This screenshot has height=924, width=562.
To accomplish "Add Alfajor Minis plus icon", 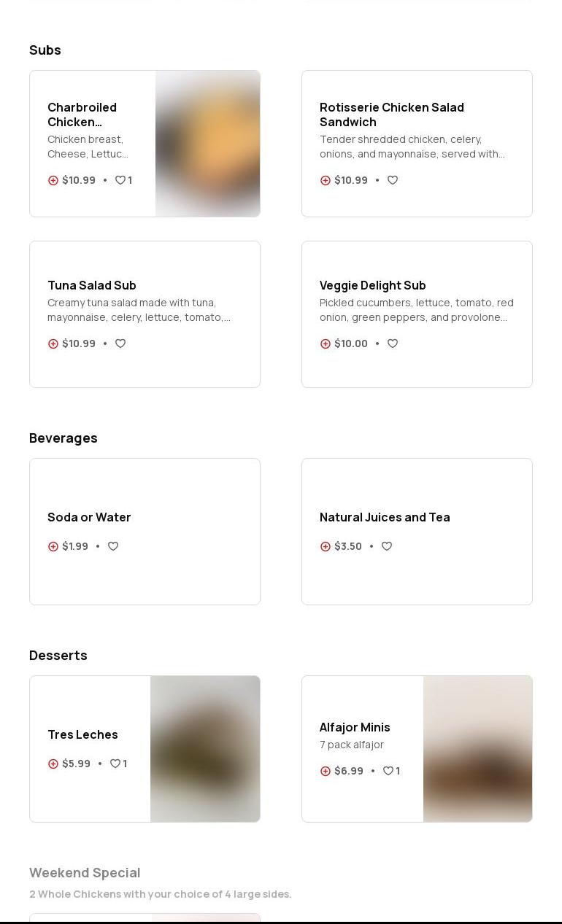I will click(x=326, y=771).
